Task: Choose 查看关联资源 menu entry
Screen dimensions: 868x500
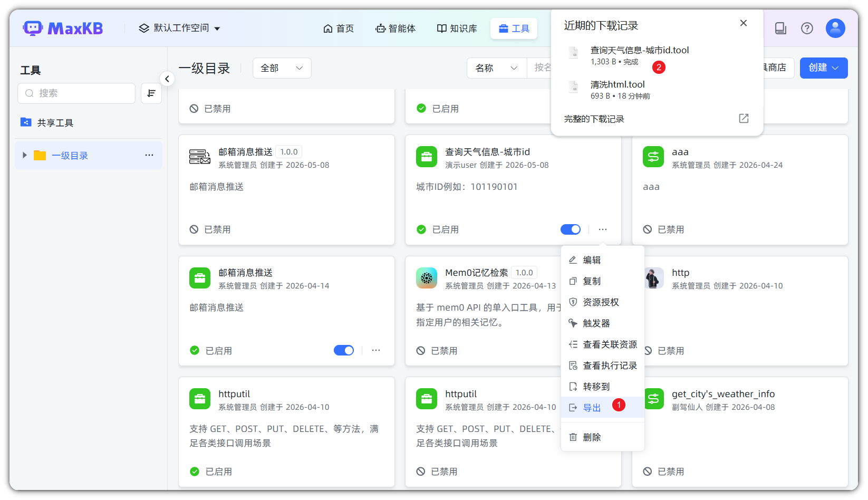Action: pyautogui.click(x=603, y=344)
